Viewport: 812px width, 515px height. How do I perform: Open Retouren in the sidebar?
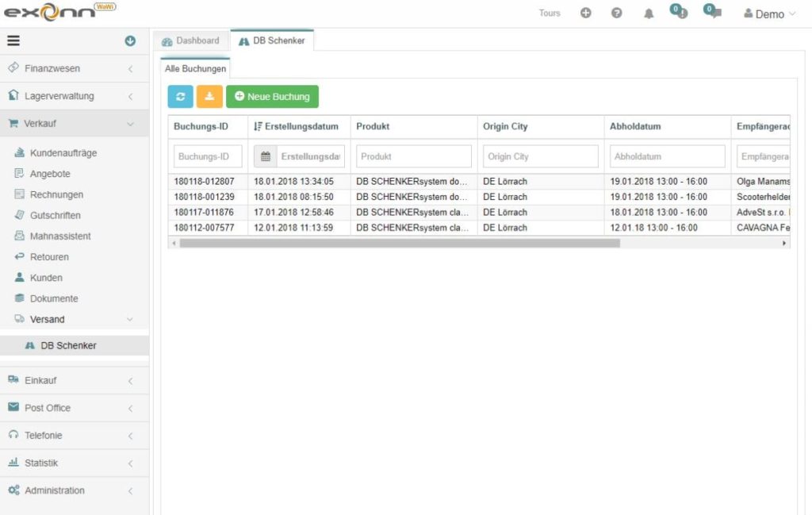pyautogui.click(x=49, y=256)
